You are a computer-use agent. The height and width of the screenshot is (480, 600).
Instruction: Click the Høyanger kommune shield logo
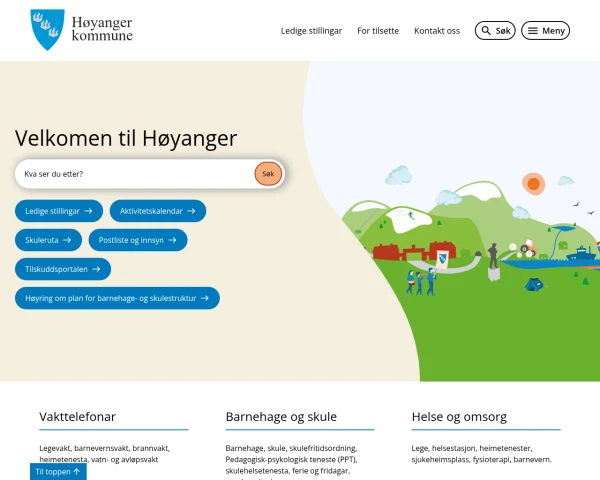(x=47, y=29)
